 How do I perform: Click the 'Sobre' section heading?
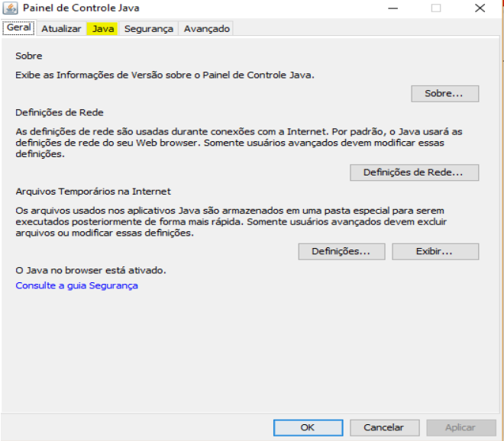tap(29, 56)
